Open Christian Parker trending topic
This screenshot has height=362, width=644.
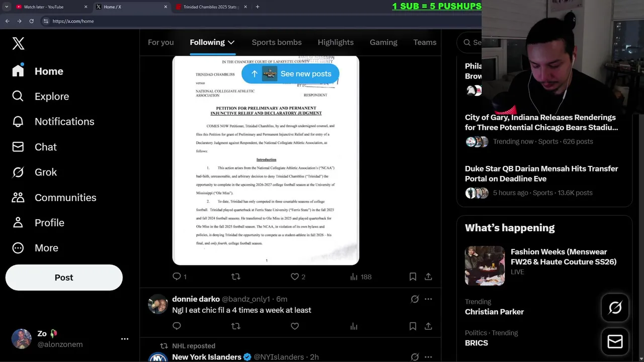click(494, 312)
